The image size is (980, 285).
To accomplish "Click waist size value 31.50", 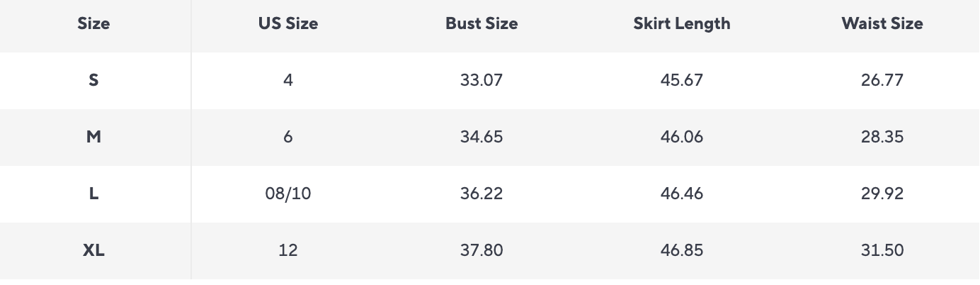I will point(882,250).
